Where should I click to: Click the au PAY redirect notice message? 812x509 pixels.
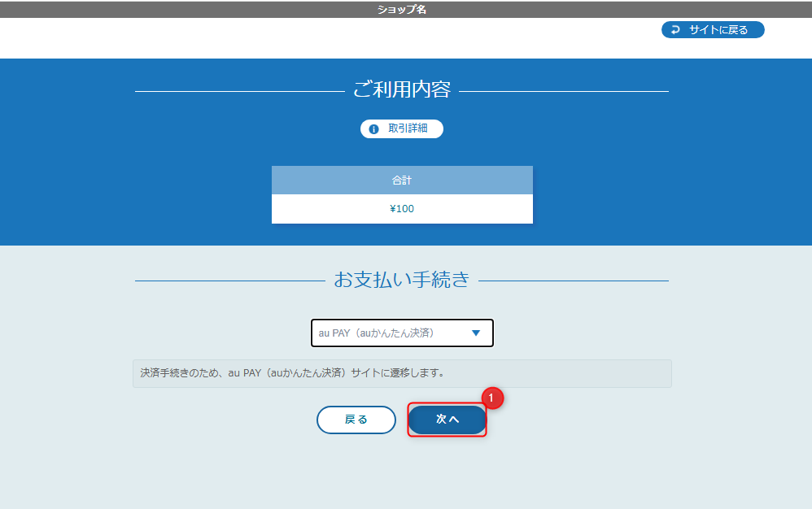coord(402,373)
